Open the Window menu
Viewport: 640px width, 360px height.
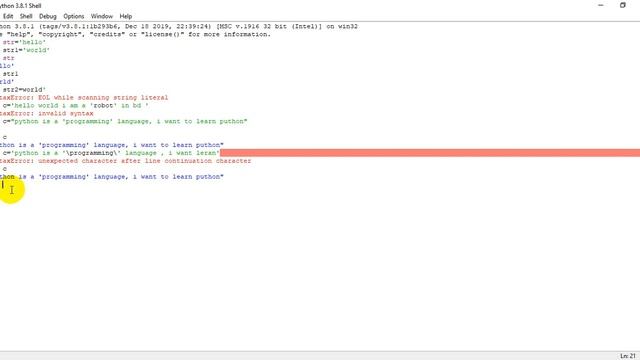click(x=102, y=16)
